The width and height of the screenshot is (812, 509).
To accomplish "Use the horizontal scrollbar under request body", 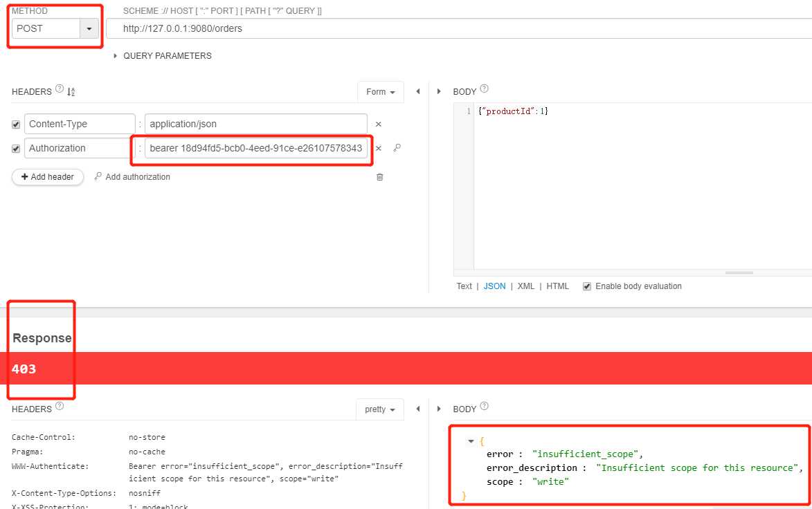I will (739, 272).
